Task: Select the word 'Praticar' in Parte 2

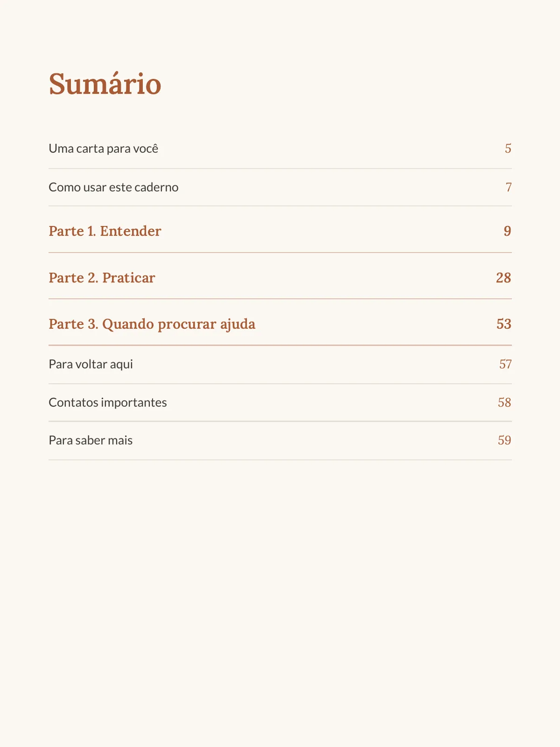Action: pos(129,278)
